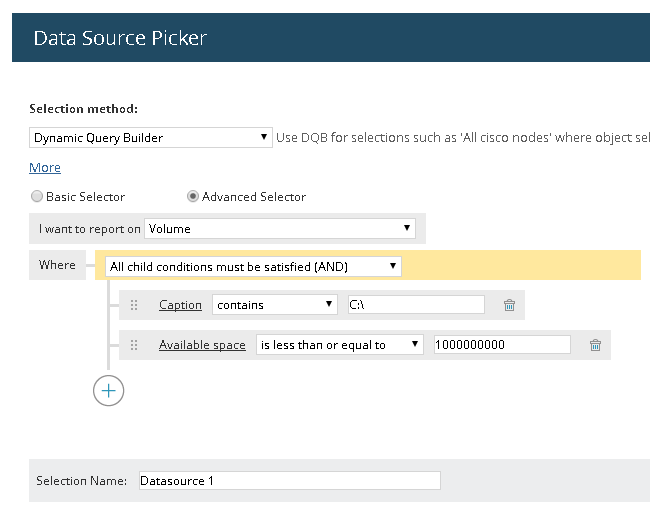Click the More link
This screenshot has width=650, height=522.
45,167
